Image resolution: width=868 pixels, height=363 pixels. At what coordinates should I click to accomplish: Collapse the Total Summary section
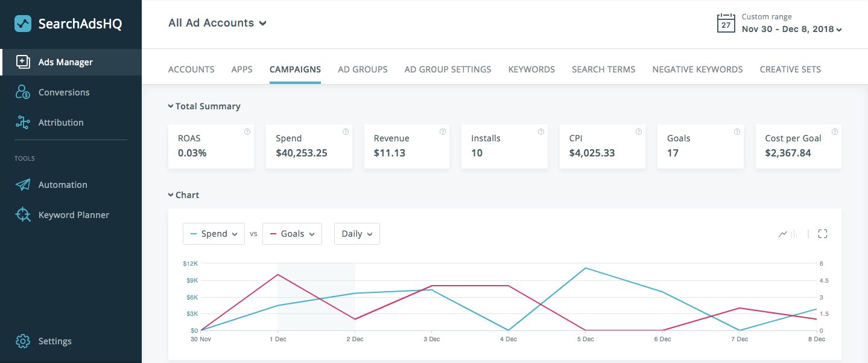point(171,106)
